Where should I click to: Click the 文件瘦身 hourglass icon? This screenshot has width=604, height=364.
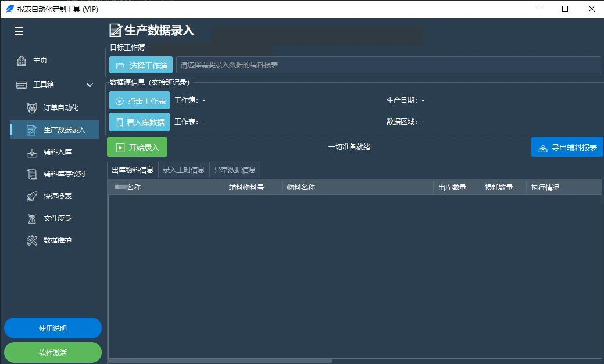tap(32, 218)
